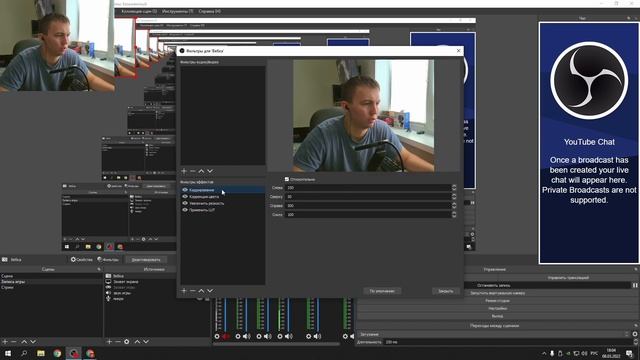Hide the Увеличить резкость filter via eye icon

coord(185,203)
